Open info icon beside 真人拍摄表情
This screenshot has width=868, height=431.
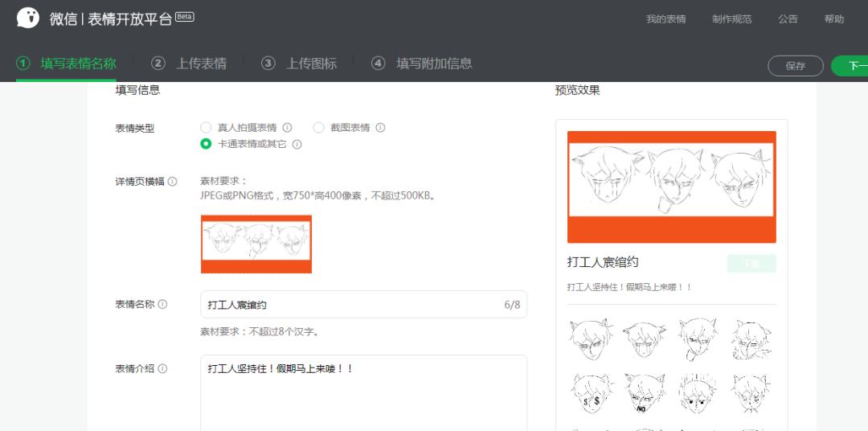click(x=287, y=128)
